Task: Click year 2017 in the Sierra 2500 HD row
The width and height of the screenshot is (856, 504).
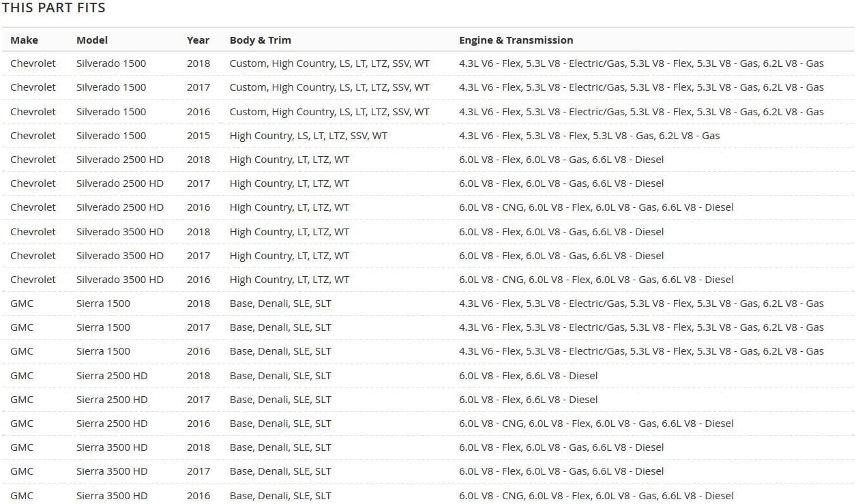Action: pyautogui.click(x=198, y=400)
